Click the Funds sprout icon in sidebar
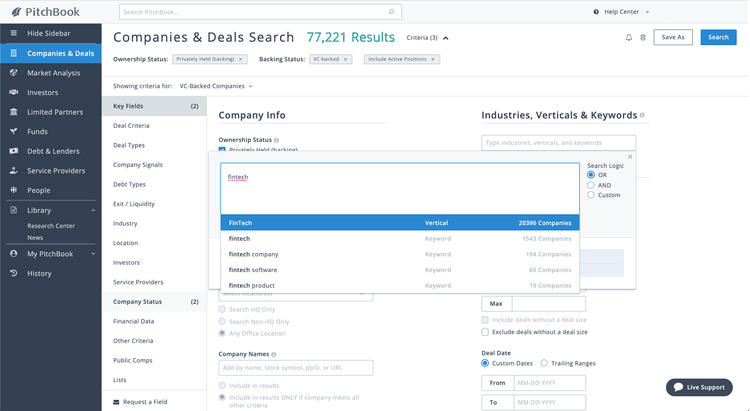The width and height of the screenshot is (750, 411). (x=13, y=131)
